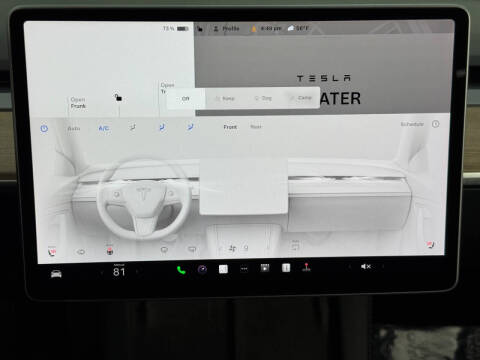Select Off climate keep mode

point(186,99)
